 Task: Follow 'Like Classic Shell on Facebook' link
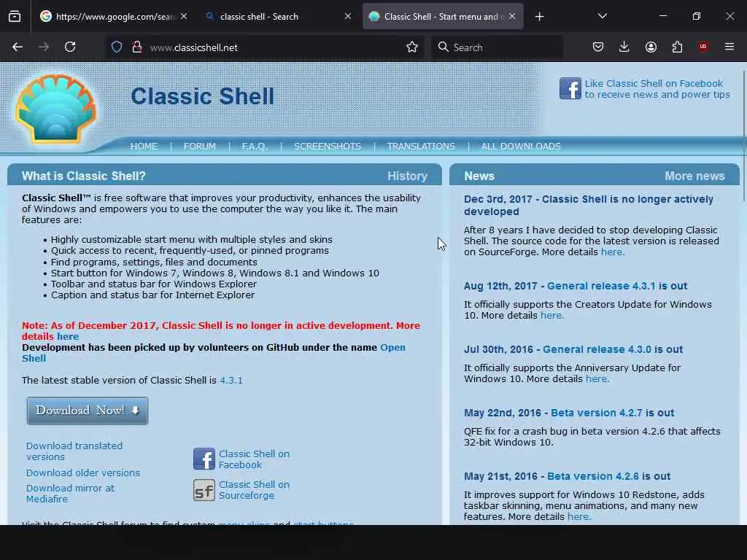point(657,89)
